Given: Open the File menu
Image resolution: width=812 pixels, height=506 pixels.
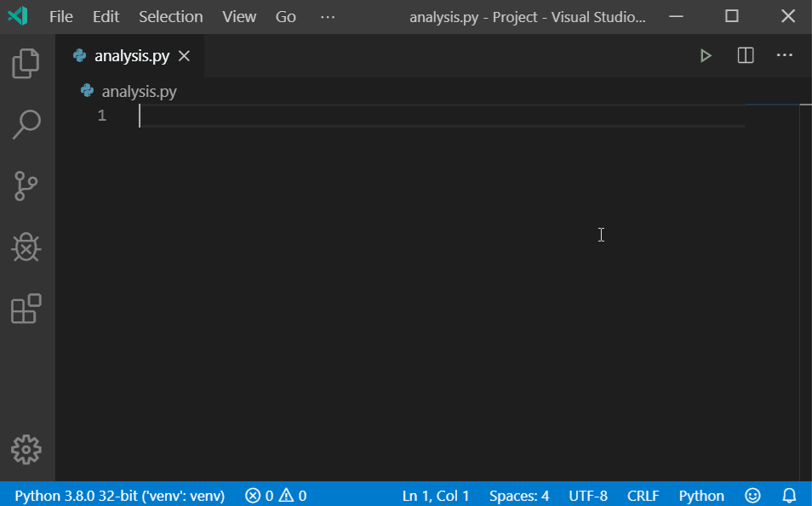Looking at the screenshot, I should point(61,17).
